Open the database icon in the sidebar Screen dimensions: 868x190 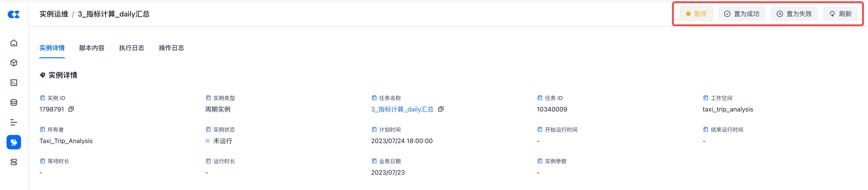(x=14, y=103)
